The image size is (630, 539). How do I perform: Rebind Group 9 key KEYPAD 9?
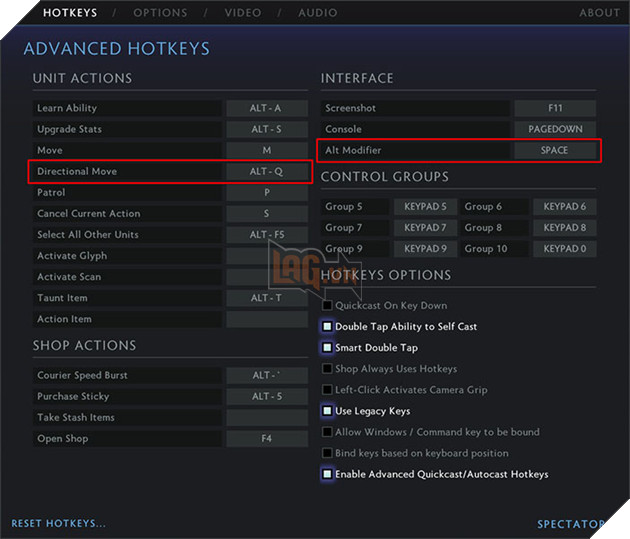[425, 249]
